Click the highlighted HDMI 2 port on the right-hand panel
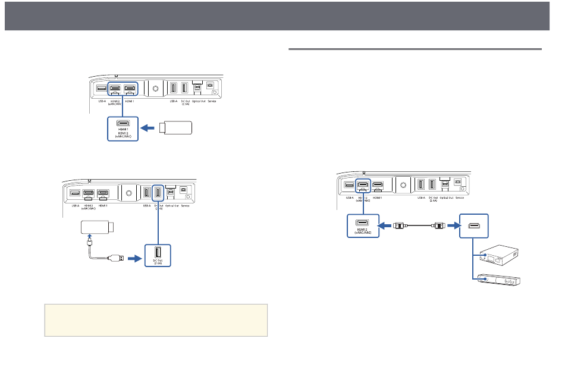 pyautogui.click(x=363, y=185)
